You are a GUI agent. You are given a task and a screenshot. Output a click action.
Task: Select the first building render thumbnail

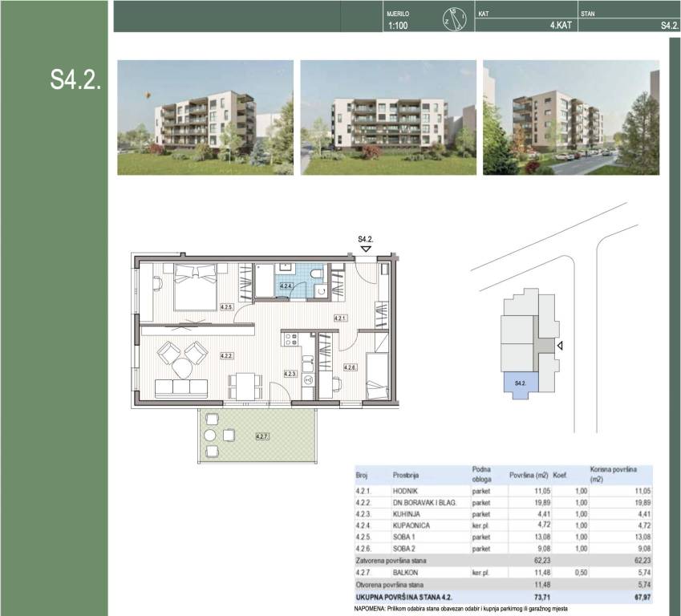click(x=205, y=117)
